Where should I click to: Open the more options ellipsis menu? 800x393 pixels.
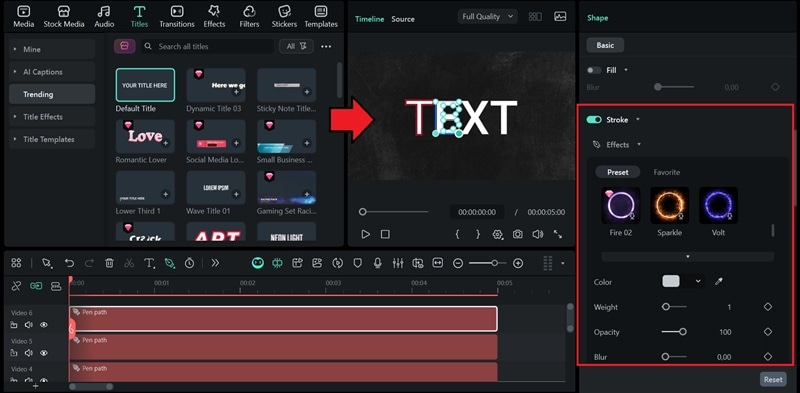pyautogui.click(x=326, y=46)
